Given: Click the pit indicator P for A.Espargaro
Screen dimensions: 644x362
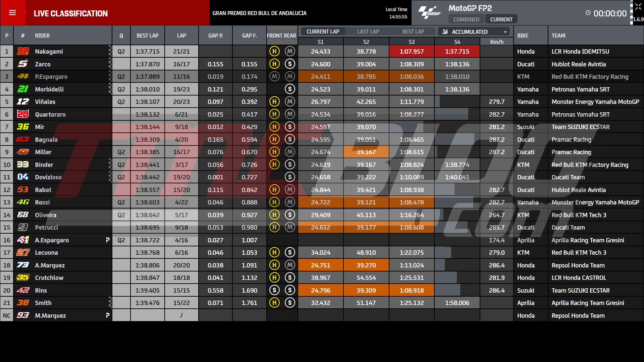Looking at the screenshot, I should 107,240.
